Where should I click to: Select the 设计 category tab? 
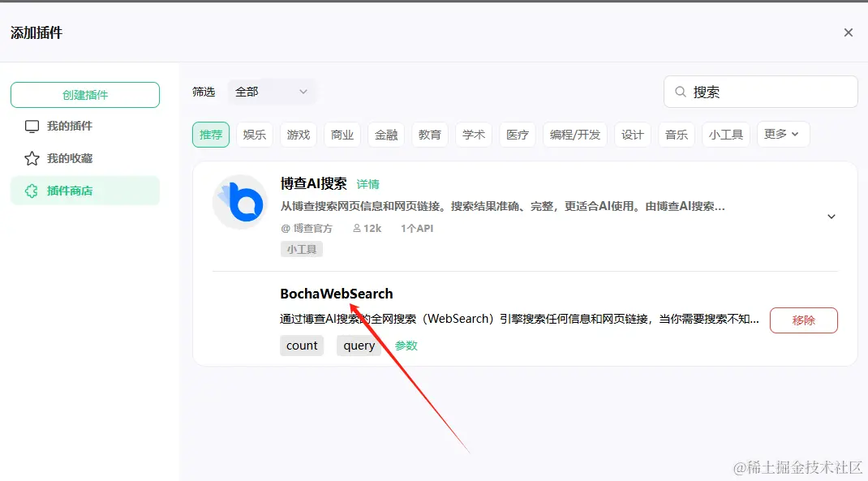(x=633, y=135)
